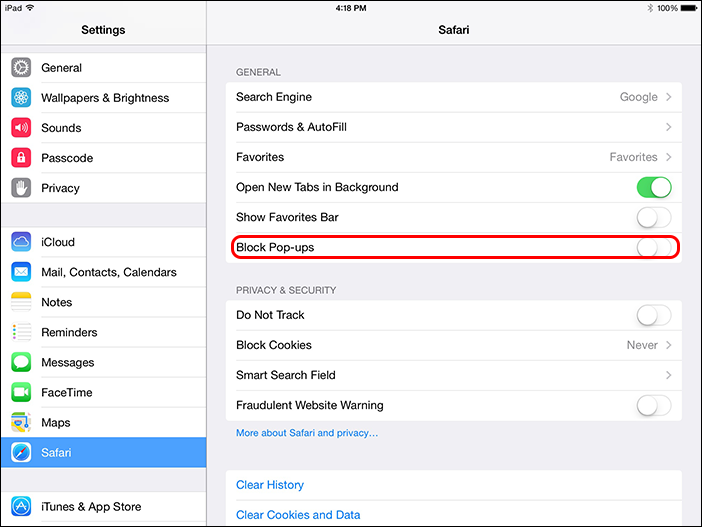
Task: Tap Clear History
Action: [x=270, y=485]
